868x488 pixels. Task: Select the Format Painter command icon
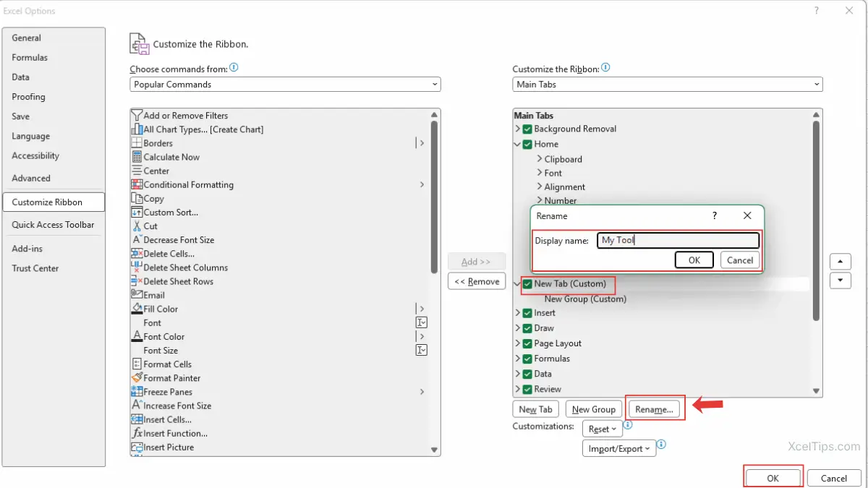click(x=137, y=378)
